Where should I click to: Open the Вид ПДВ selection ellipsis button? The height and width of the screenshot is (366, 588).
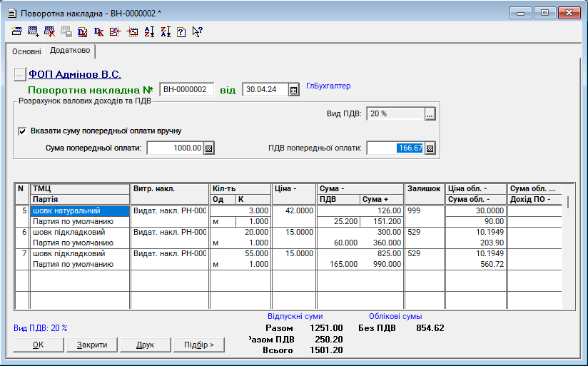(430, 114)
